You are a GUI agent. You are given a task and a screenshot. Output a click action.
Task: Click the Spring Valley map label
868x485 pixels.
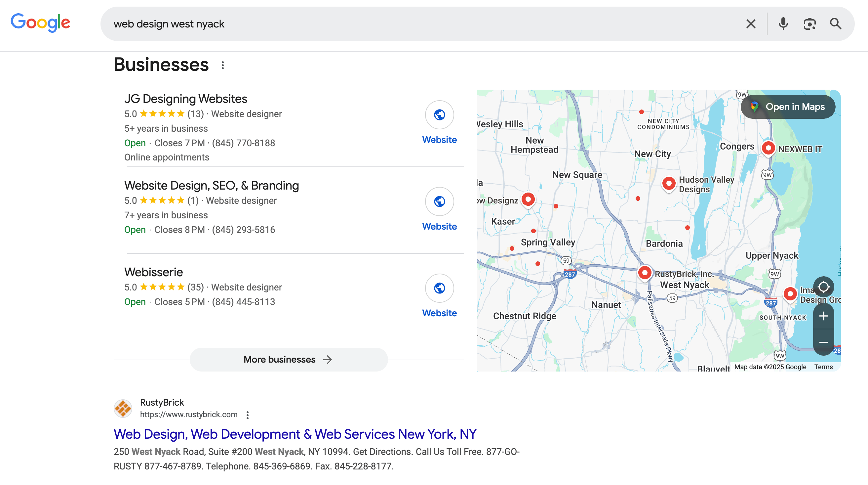(548, 242)
